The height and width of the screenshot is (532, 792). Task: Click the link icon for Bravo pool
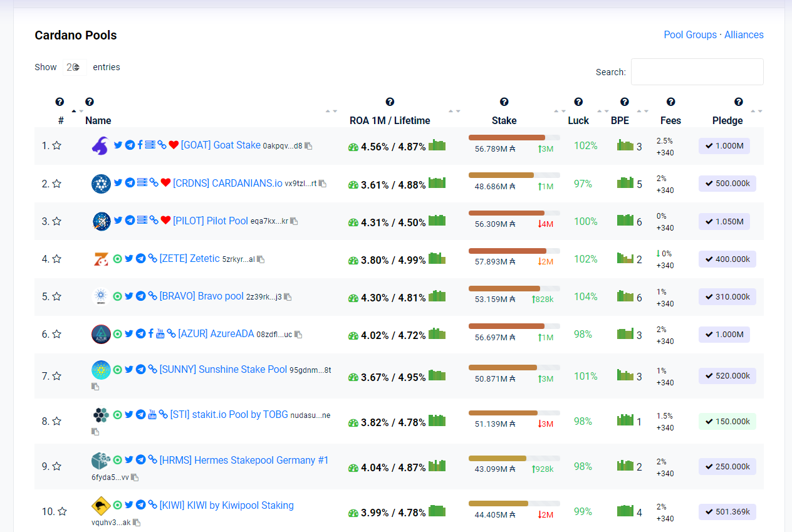click(x=152, y=296)
